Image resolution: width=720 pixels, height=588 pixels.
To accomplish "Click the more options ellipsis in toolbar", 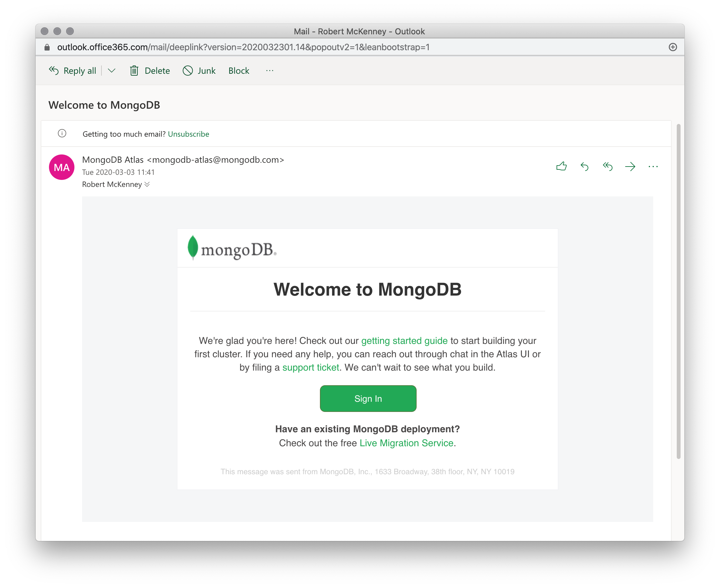I will pos(270,71).
